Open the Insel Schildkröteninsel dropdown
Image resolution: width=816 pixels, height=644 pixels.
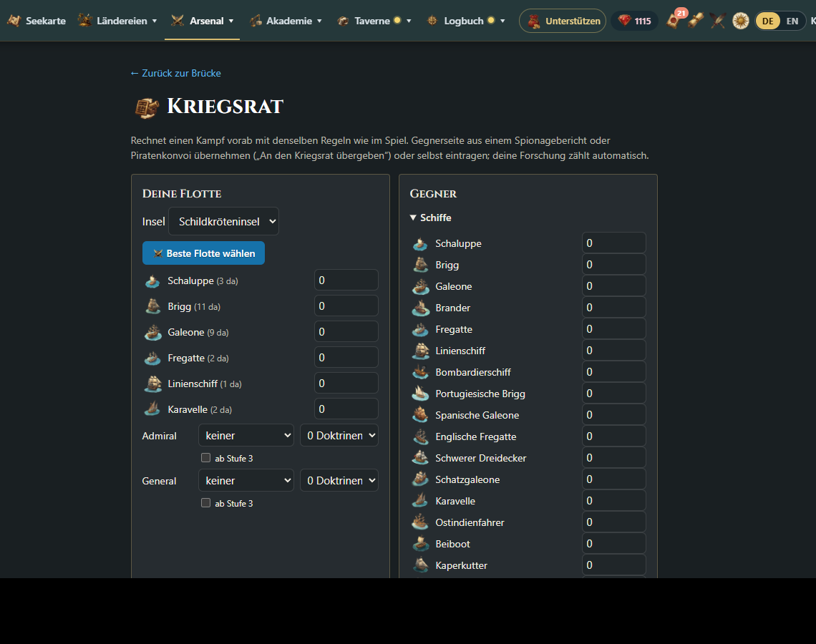tap(224, 222)
